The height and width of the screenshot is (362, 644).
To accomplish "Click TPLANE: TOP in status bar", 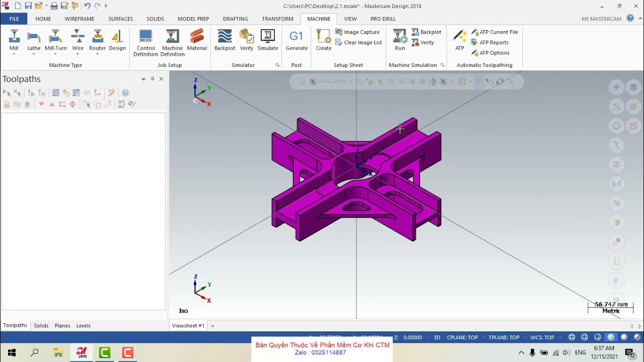I will pos(504,337).
